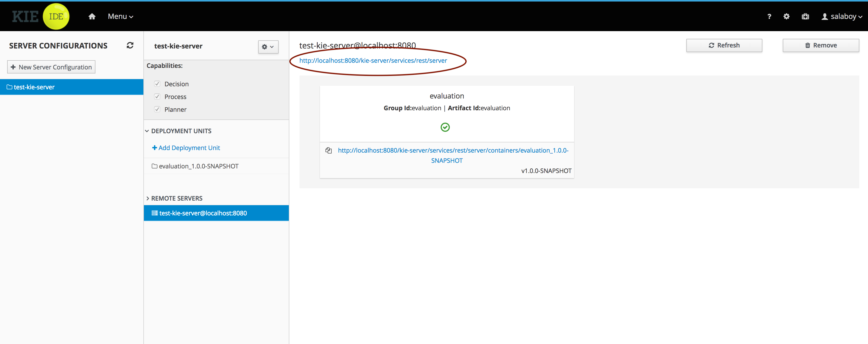Open the settings gear in header

786,17
